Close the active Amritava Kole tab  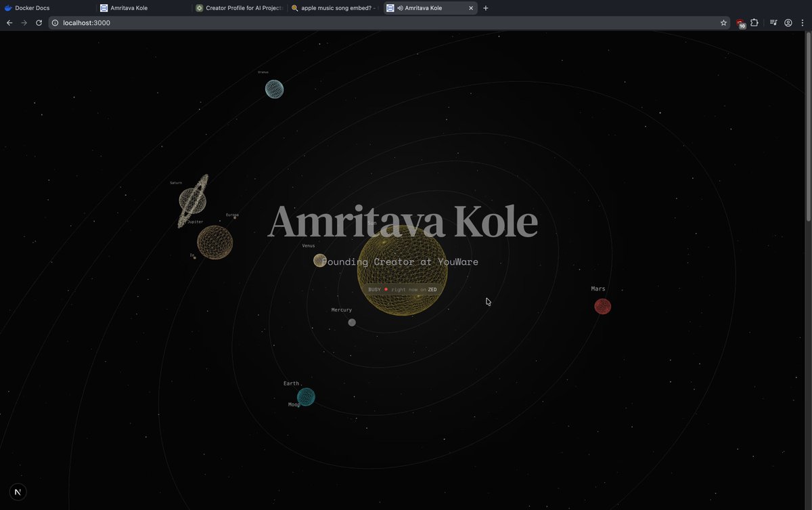pos(471,8)
